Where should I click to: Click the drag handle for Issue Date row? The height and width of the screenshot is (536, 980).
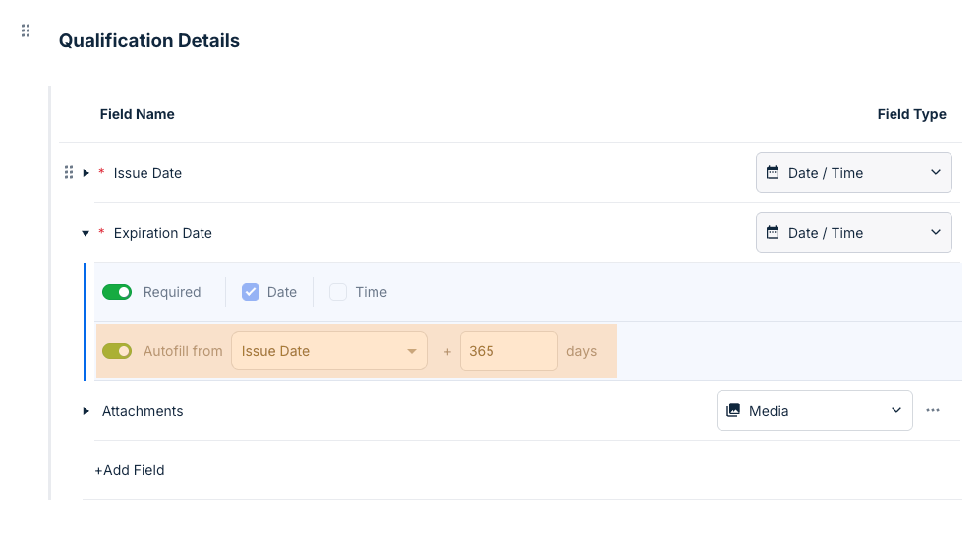pyautogui.click(x=69, y=173)
